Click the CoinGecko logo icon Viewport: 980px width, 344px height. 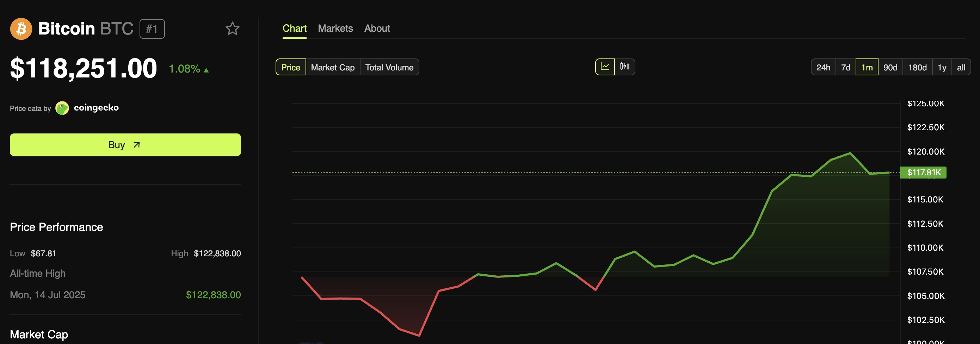pyautogui.click(x=62, y=108)
